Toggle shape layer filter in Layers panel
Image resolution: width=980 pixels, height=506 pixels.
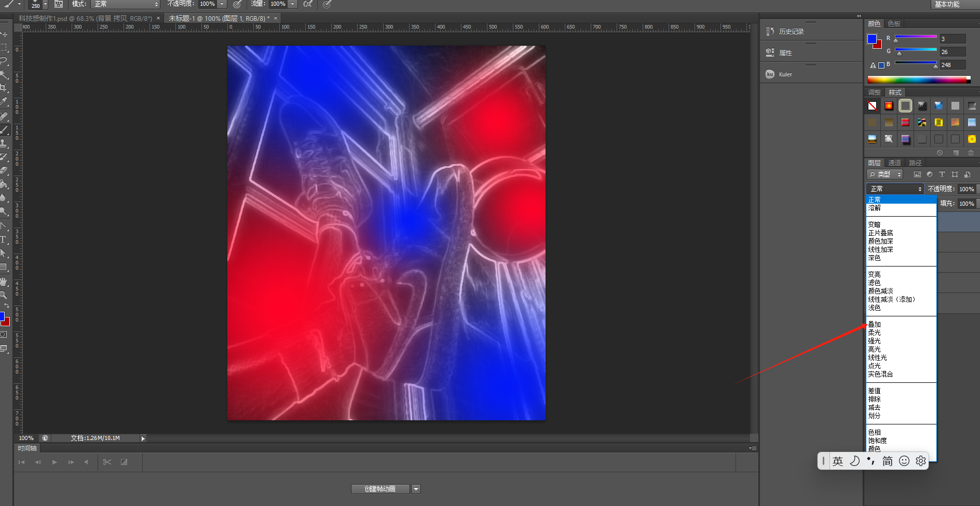tap(955, 175)
